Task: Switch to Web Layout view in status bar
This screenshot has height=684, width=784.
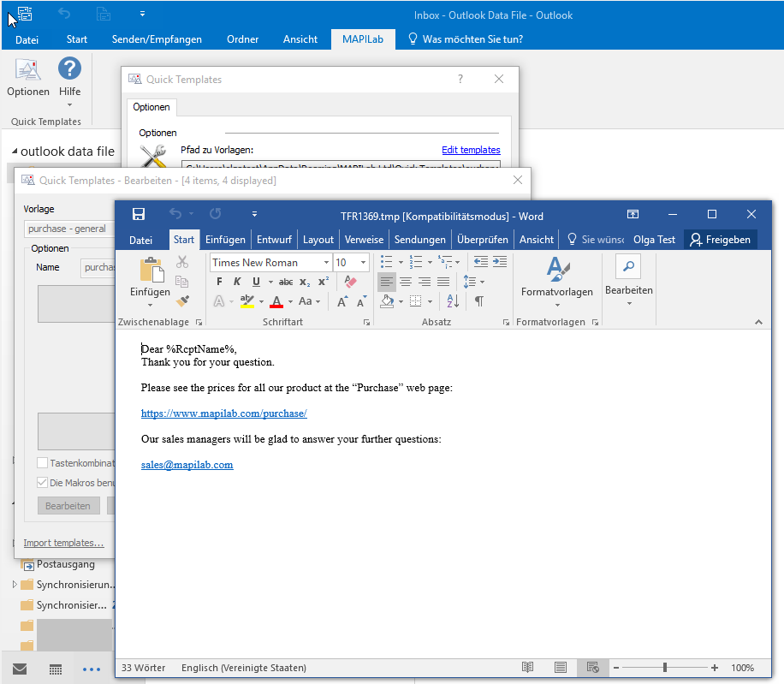Action: pyautogui.click(x=593, y=668)
